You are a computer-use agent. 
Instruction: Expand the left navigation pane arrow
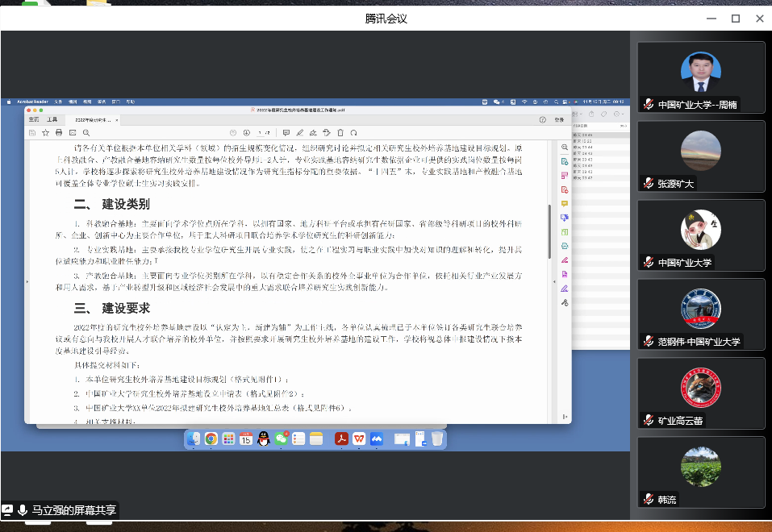click(x=27, y=281)
